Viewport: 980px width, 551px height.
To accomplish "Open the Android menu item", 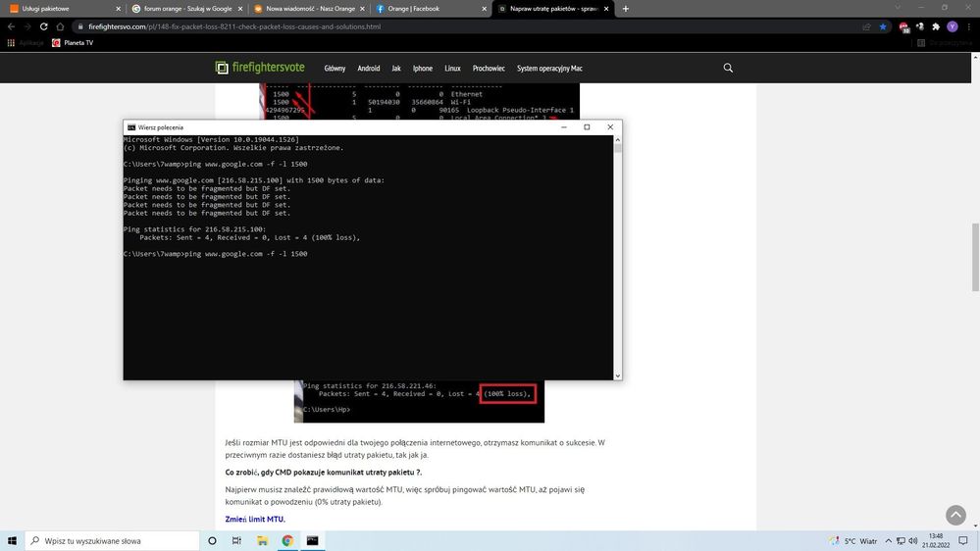I will (x=368, y=69).
